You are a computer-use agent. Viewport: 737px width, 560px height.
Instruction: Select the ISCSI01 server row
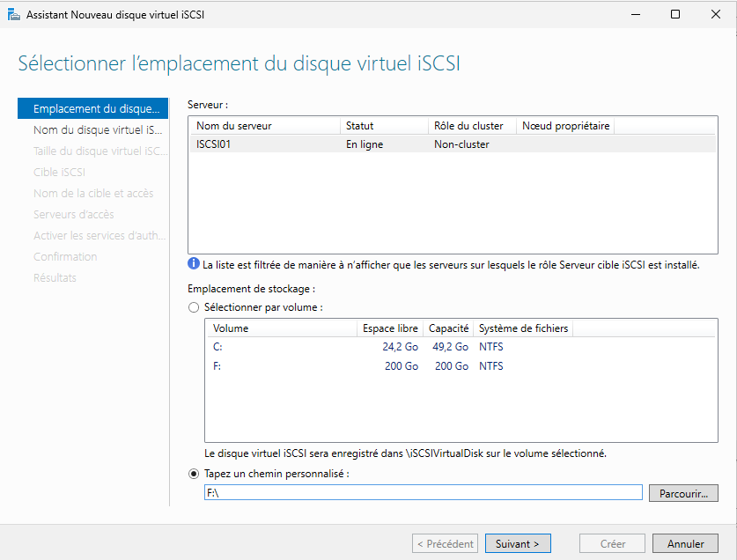(264, 144)
